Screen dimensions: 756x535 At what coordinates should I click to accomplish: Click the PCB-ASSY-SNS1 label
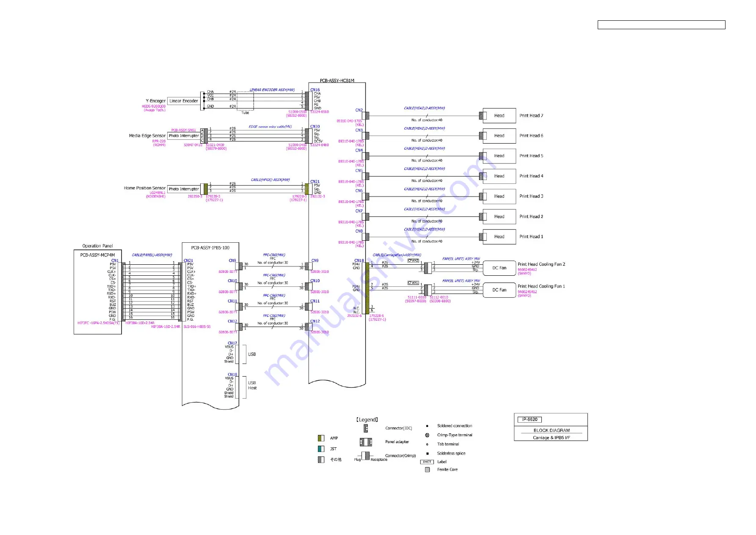coord(184,130)
